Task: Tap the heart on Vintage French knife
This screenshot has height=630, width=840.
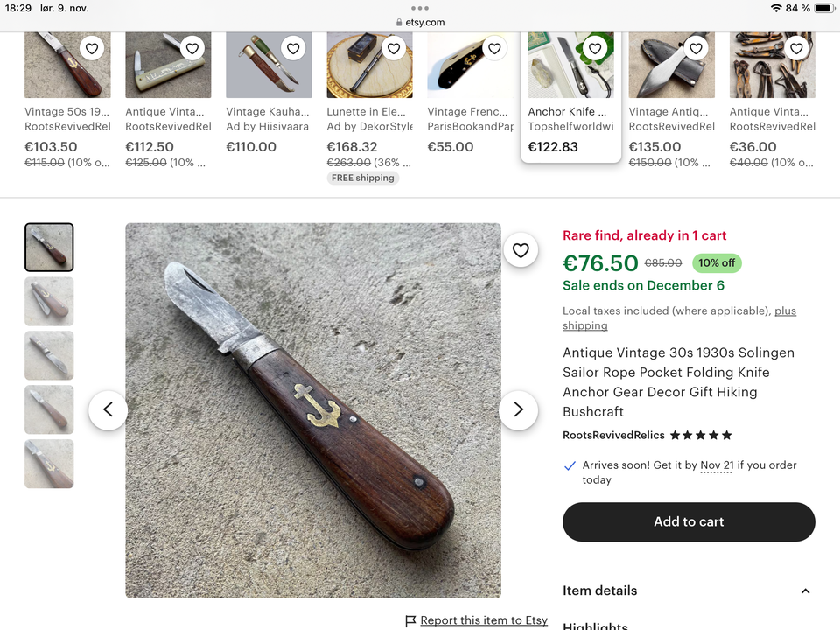Action: click(x=494, y=49)
